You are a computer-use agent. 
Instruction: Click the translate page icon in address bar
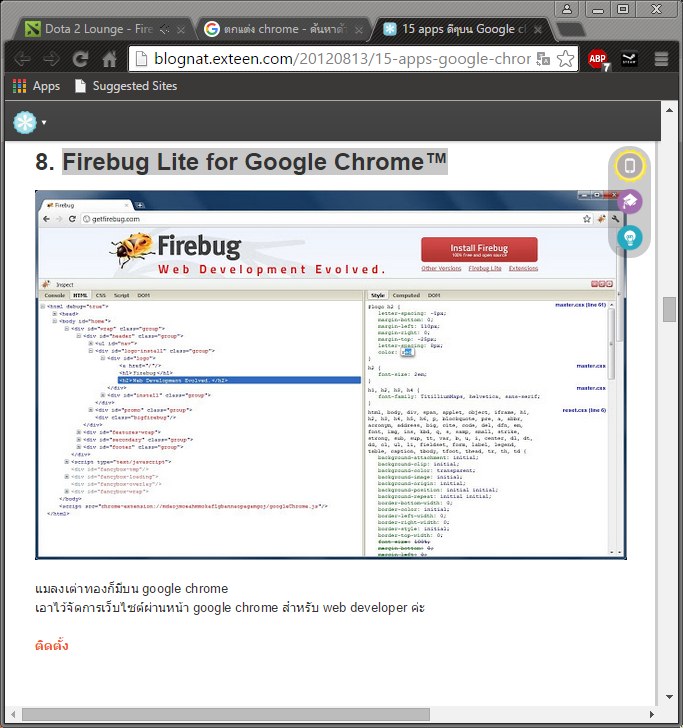[543, 59]
